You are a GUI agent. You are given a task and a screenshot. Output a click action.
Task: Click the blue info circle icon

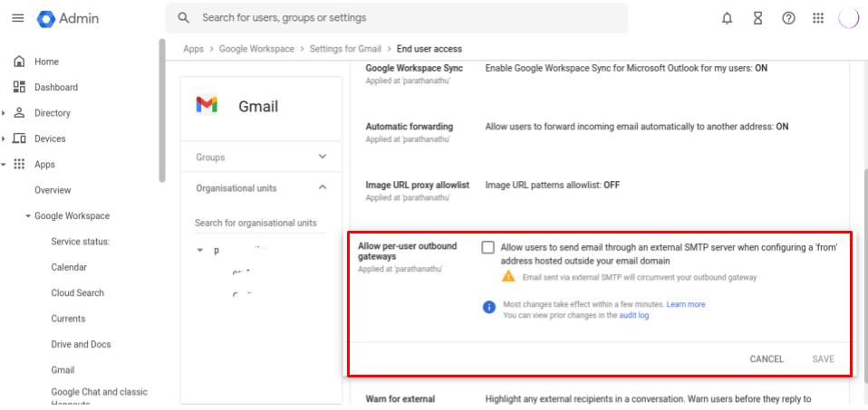(x=488, y=307)
